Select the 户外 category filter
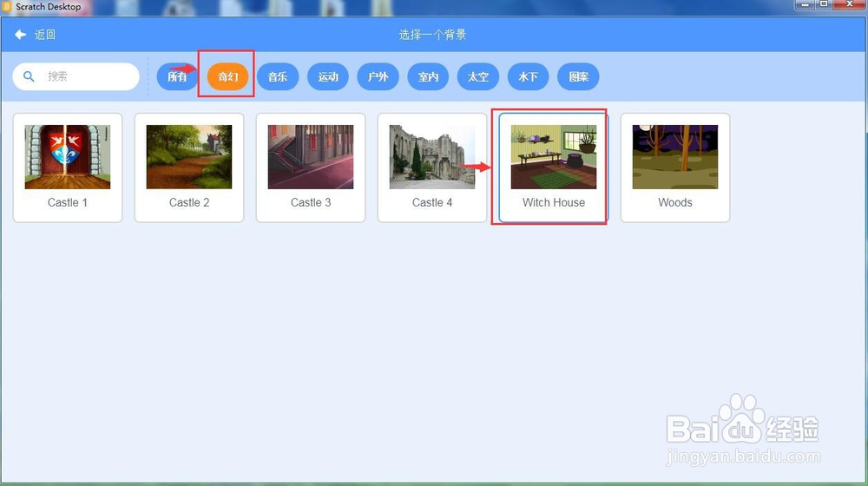Screen dimensions: 868x486 pos(378,76)
